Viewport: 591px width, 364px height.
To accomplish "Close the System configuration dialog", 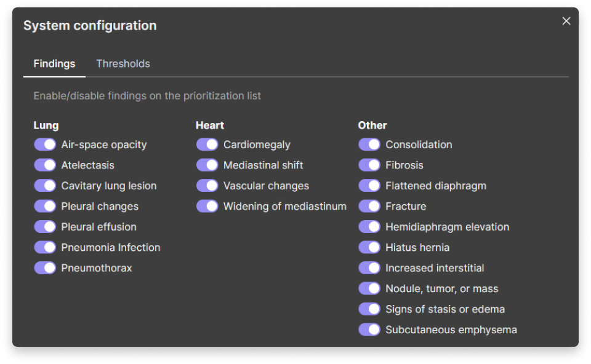I will click(566, 21).
